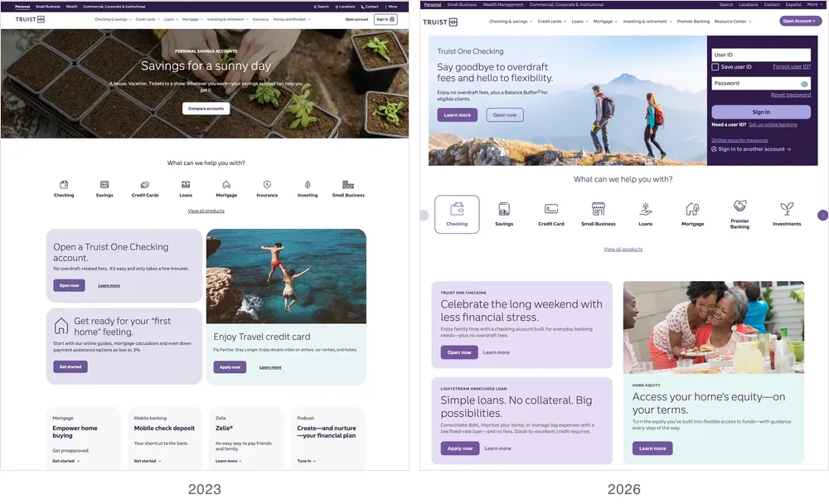Click the Truist logo in the 2026 page
This screenshot has width=829, height=504.
coord(440,22)
